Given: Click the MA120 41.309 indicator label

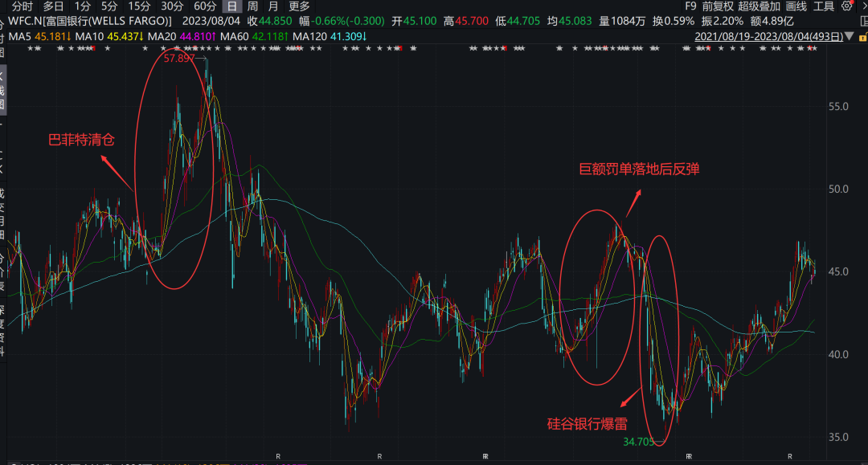Looking at the screenshot, I should point(330,36).
